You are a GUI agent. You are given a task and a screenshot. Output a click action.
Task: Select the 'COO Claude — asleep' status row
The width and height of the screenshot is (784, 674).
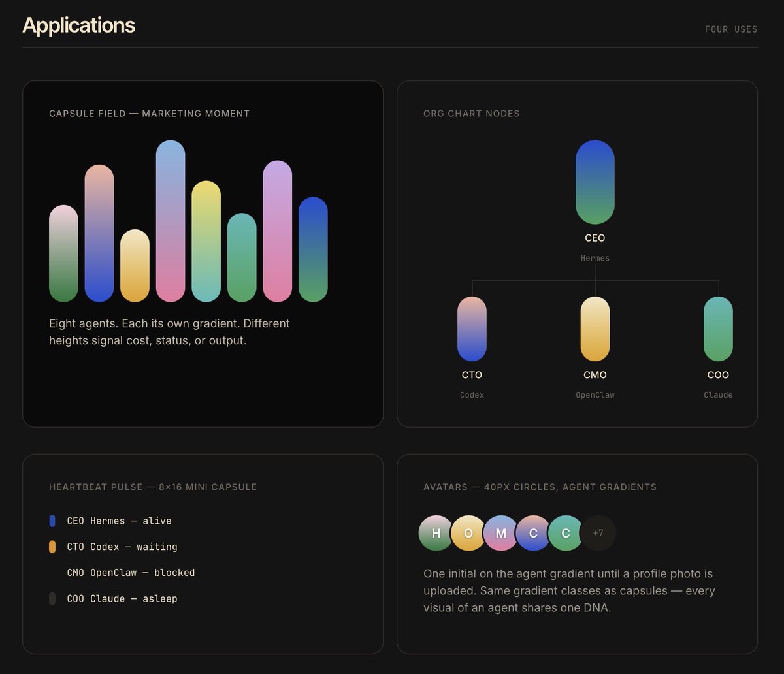(113, 598)
